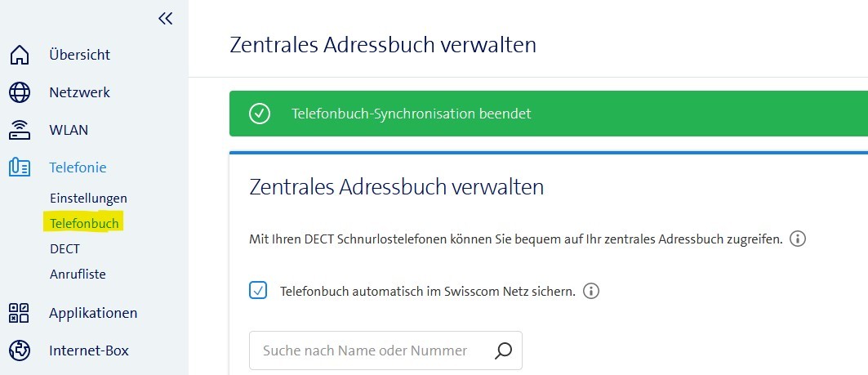Expand the Telefonie menu section
This screenshot has height=375, width=868.
click(78, 167)
